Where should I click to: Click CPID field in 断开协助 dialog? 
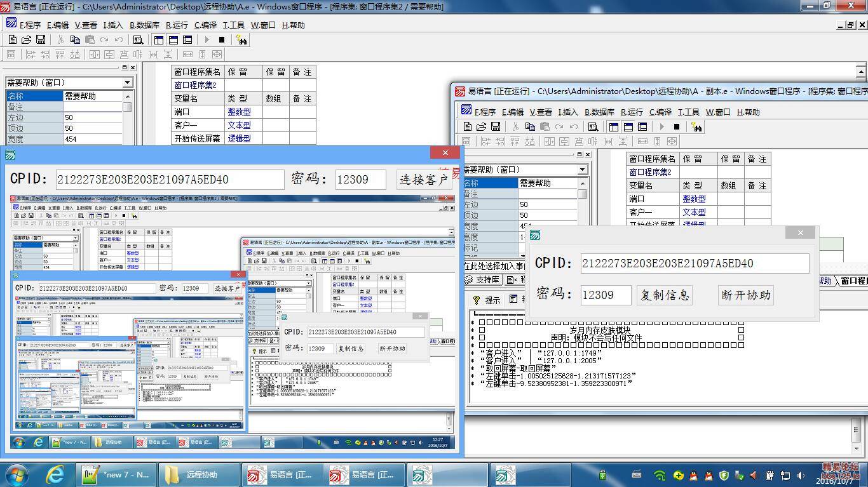(x=695, y=264)
